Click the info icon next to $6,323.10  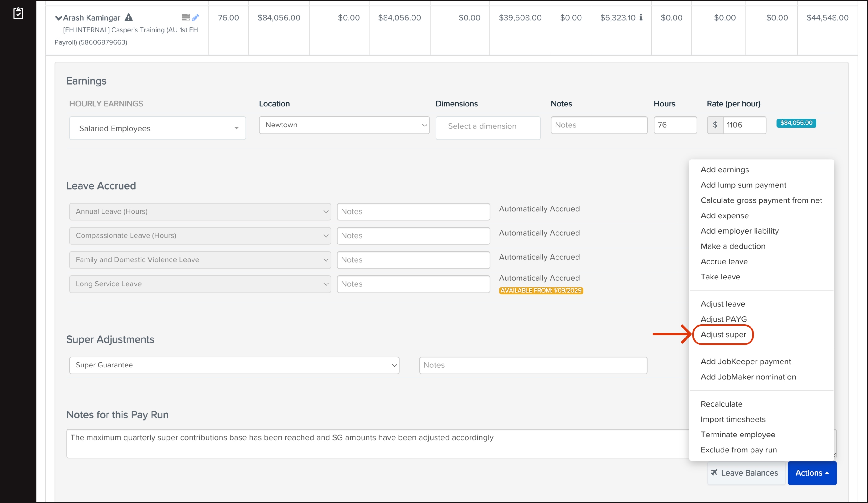[x=641, y=17]
